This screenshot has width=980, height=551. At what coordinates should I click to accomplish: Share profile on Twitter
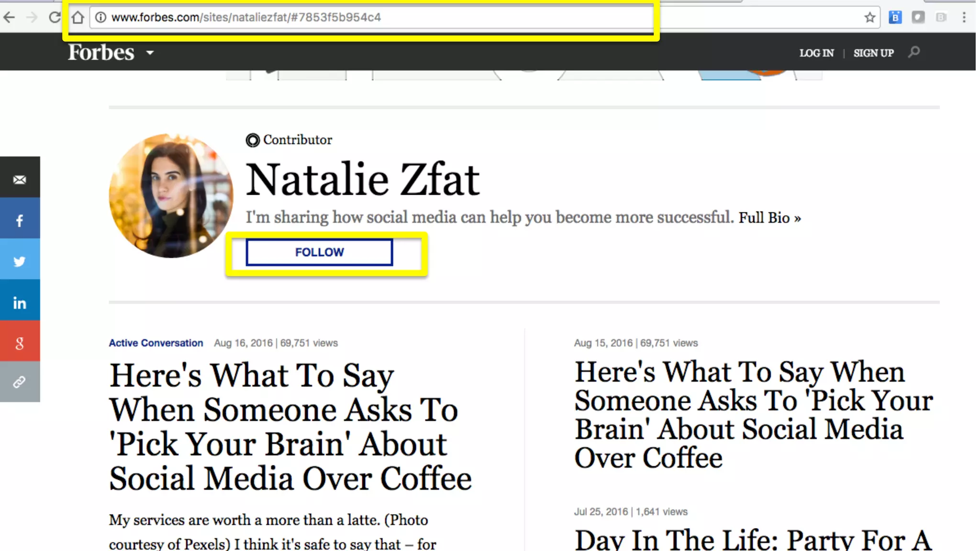(x=20, y=261)
